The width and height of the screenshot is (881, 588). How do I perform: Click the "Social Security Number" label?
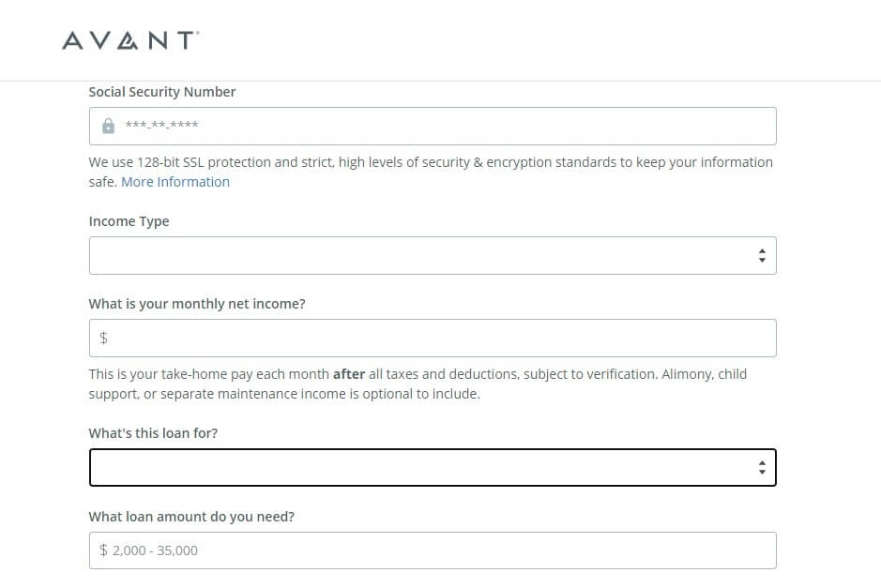[162, 92]
